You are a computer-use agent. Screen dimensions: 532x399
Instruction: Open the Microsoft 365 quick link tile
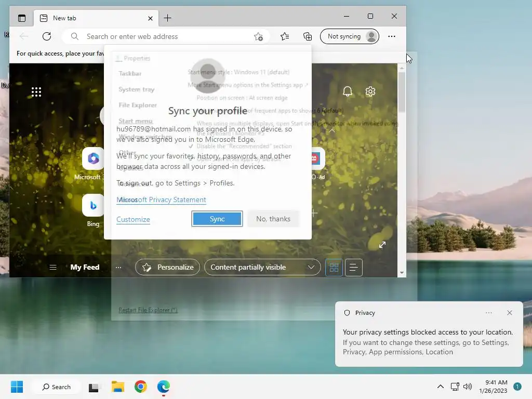point(93,158)
